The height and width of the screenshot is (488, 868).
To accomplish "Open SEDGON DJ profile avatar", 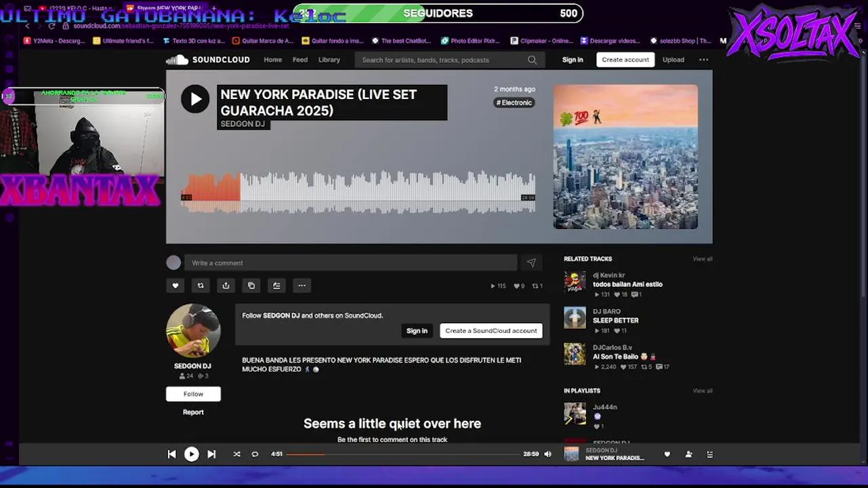I will click(x=193, y=331).
